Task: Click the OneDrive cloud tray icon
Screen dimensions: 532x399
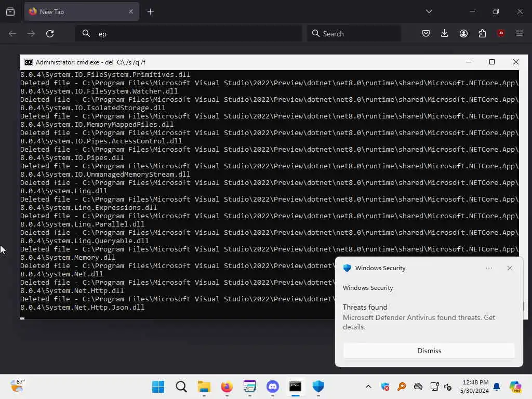Action: tap(418, 387)
